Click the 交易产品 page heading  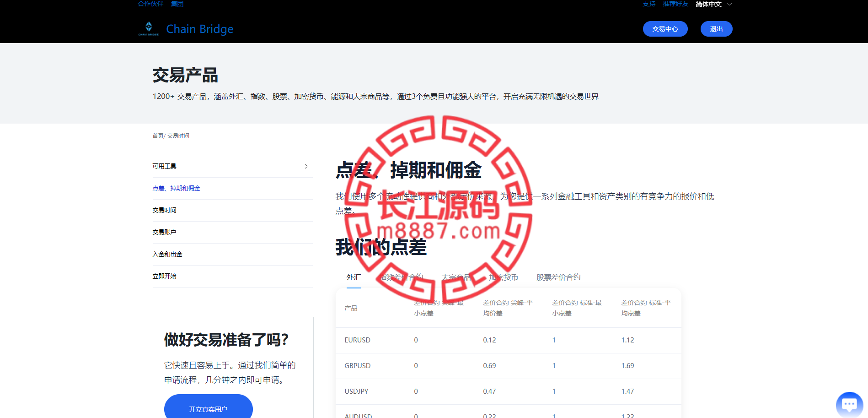click(x=185, y=75)
